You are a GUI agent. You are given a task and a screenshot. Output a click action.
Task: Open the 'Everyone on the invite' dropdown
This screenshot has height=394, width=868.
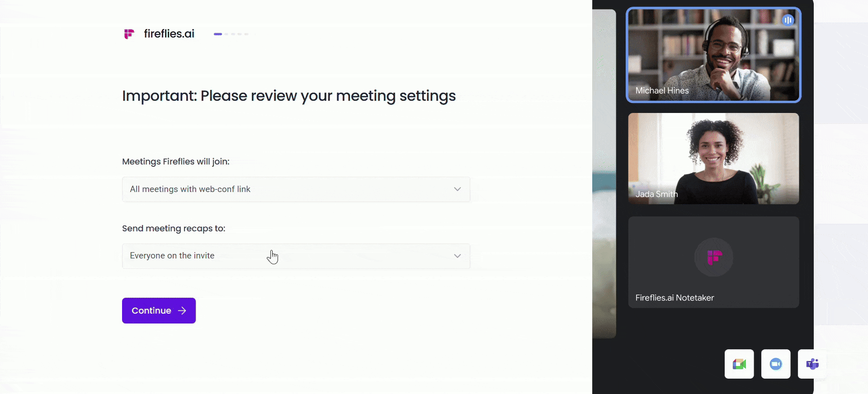click(x=296, y=256)
